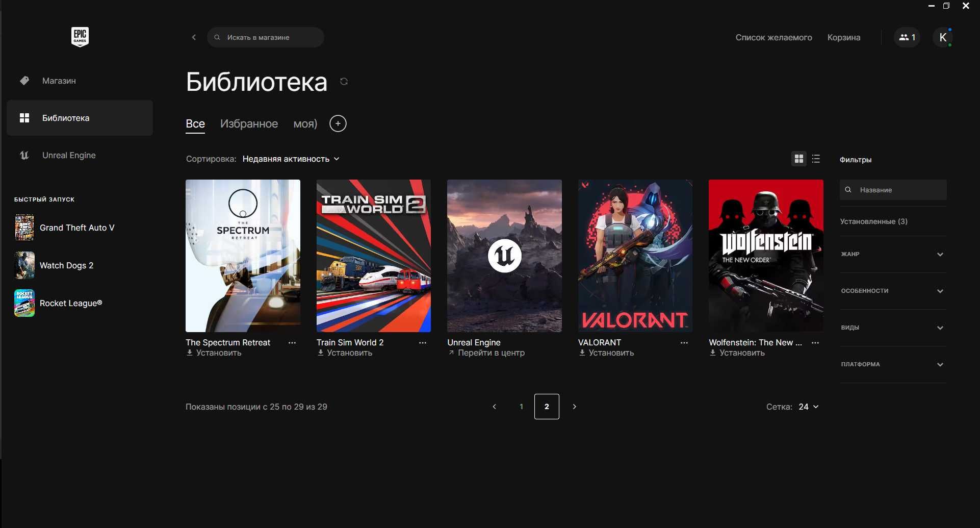
Task: Open options menu for VALORANT
Action: [x=684, y=343]
